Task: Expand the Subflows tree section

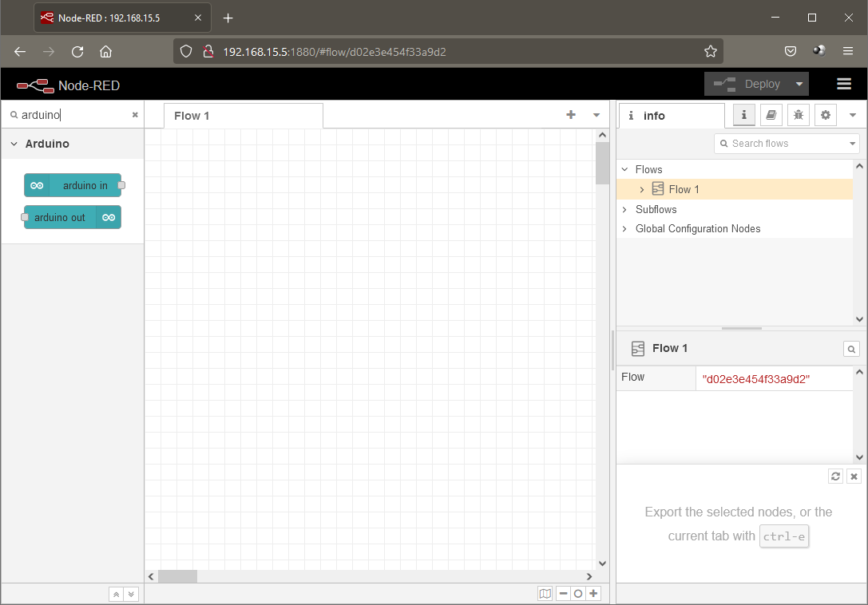Action: 625,209
